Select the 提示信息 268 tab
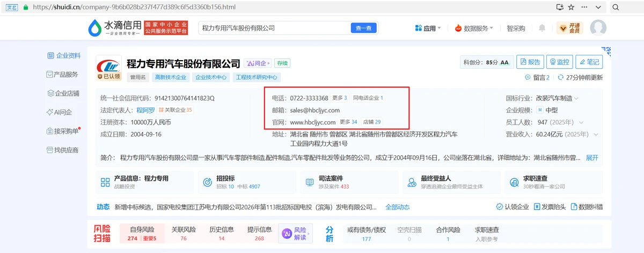The width and height of the screenshot is (644, 253). tap(259, 234)
